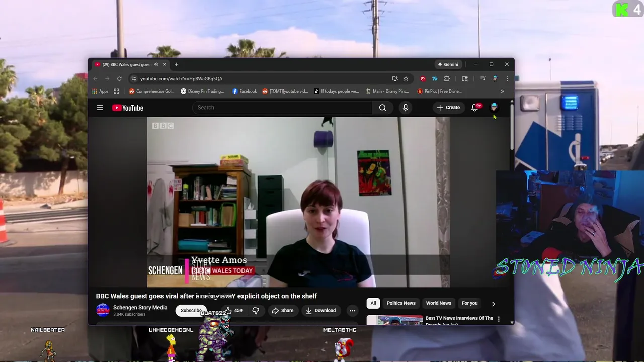Open Schengen Story Media channel name
The image size is (644, 362).
pyautogui.click(x=140, y=308)
